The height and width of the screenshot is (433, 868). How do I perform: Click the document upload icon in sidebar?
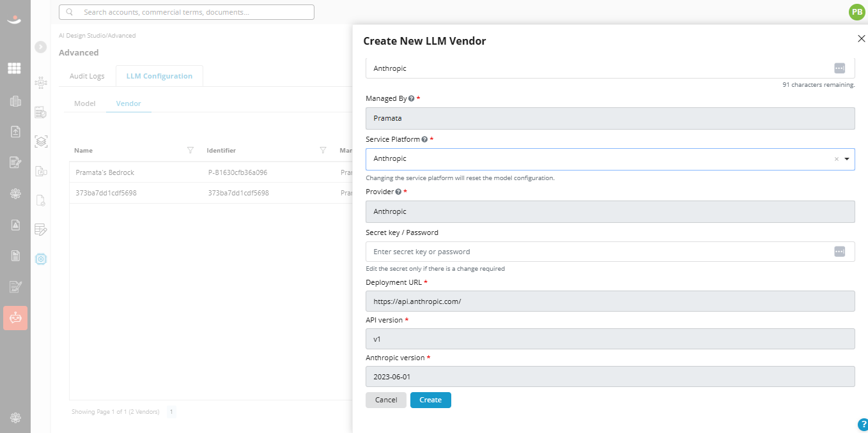click(15, 132)
